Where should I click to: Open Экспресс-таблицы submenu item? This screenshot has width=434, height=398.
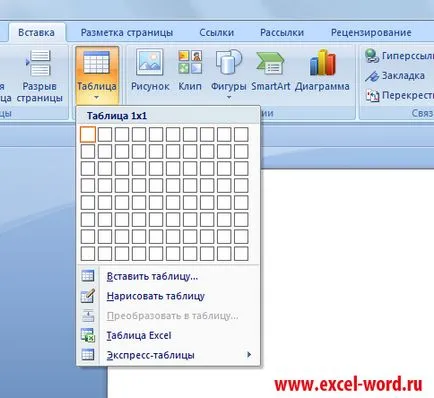click(168, 355)
